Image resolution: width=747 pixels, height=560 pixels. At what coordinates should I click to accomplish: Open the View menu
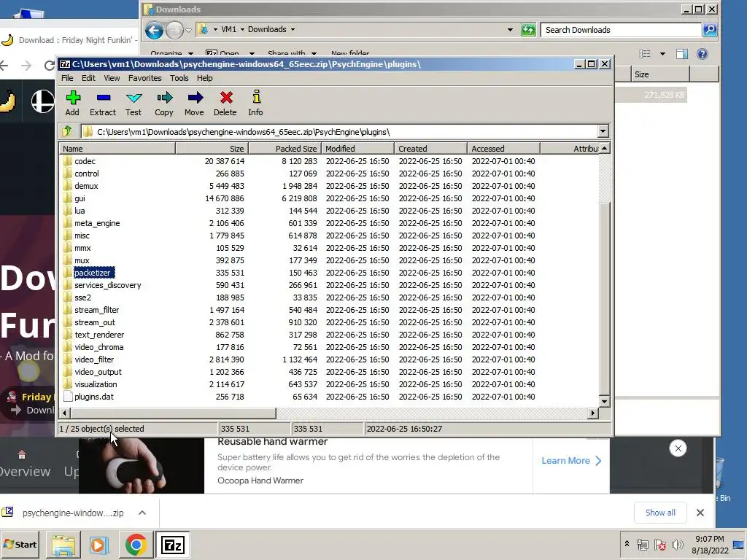tap(112, 78)
